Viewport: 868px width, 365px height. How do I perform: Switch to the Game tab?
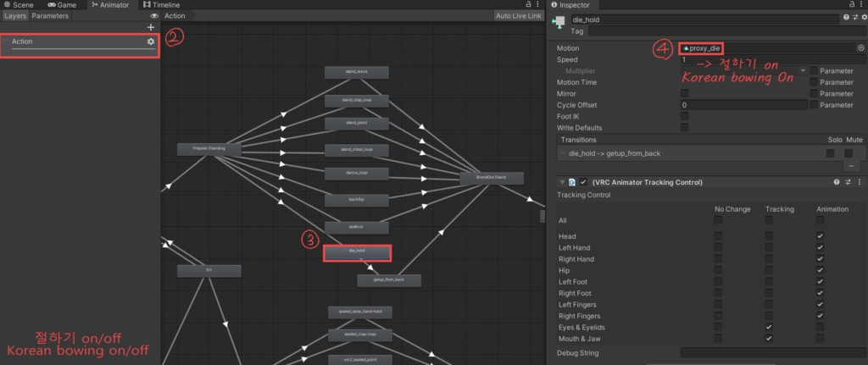tap(62, 5)
